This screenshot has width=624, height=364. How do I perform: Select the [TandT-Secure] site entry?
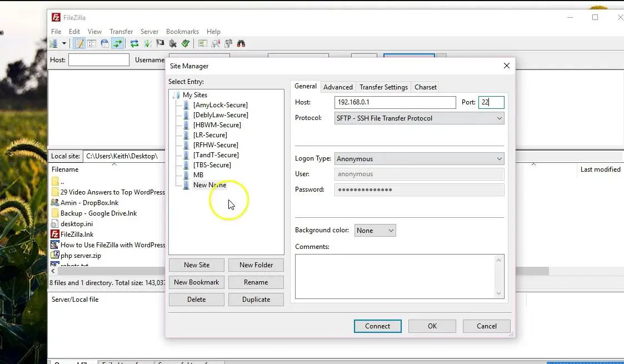[x=216, y=154]
